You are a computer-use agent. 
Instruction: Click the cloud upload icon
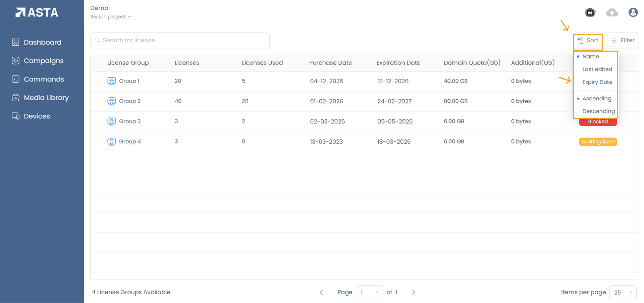tap(612, 13)
